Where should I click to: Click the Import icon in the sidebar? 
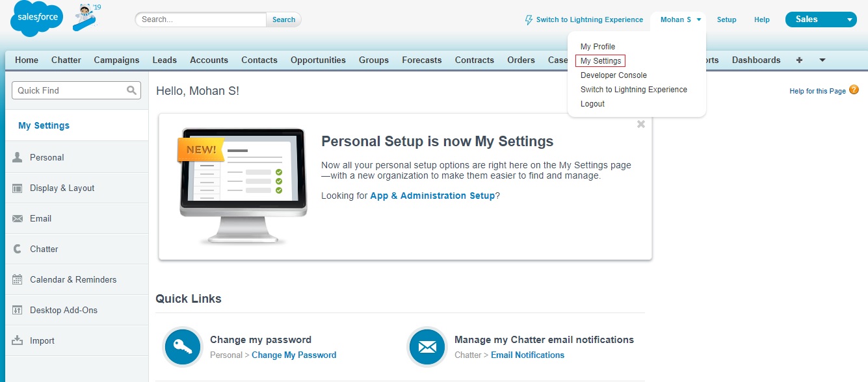(x=20, y=340)
